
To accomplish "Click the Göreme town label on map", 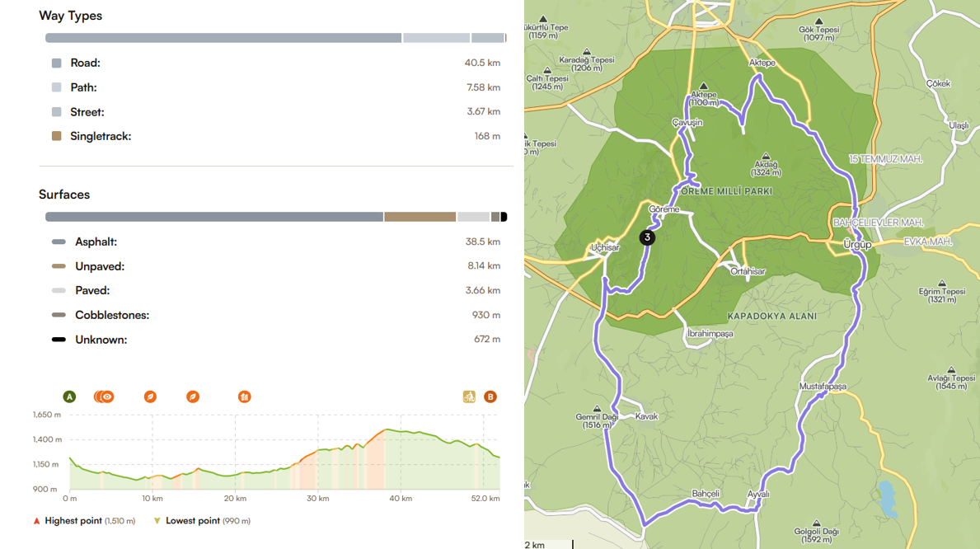I will [x=663, y=209].
